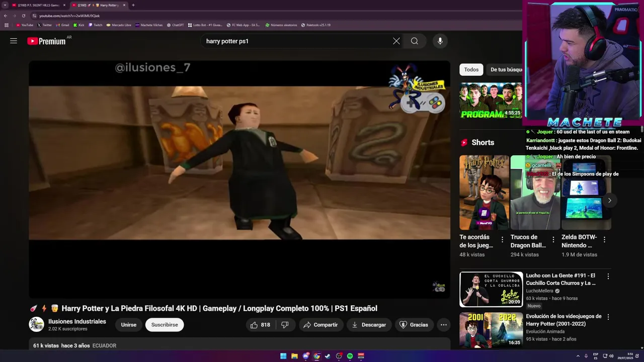The height and width of the screenshot is (362, 644).
Task: Open options for 'Trucos de Dragon Ball' short
Action: click(553, 240)
